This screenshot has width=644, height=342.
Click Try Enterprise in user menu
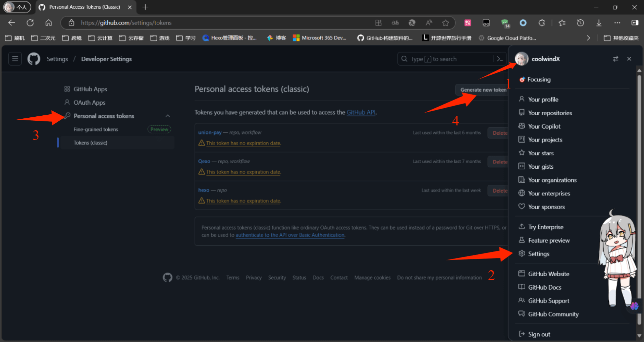click(x=546, y=227)
